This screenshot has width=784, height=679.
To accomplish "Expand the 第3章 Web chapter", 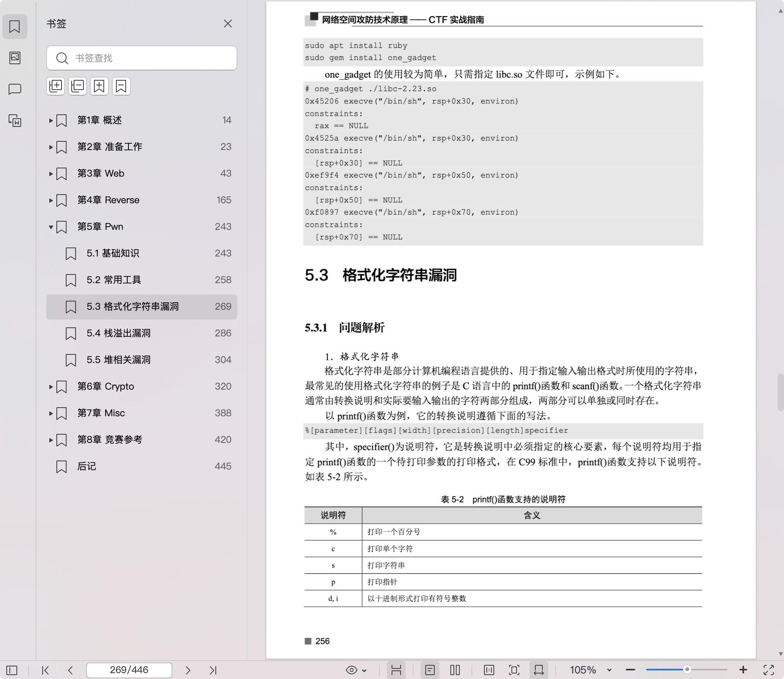I will coord(51,173).
